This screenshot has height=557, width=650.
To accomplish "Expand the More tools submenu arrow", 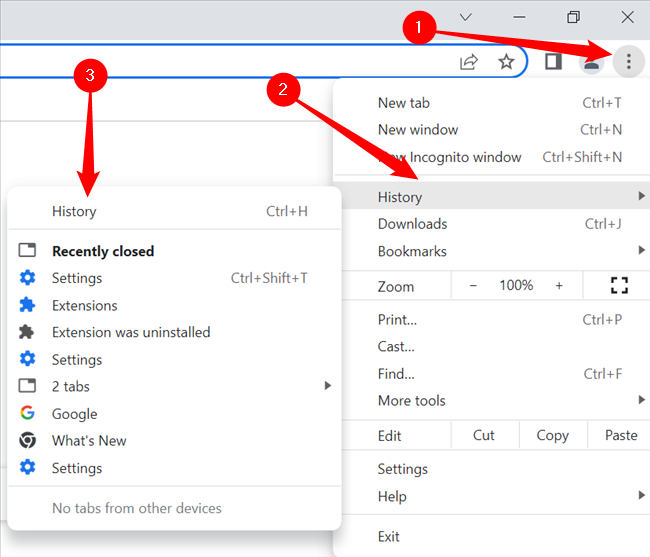I will coord(641,400).
